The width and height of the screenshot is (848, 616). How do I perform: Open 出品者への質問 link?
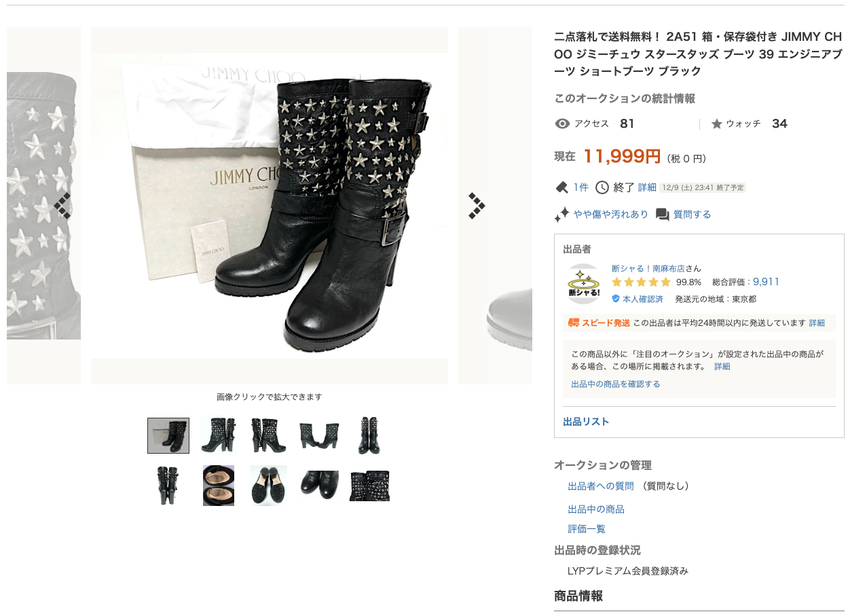point(601,486)
